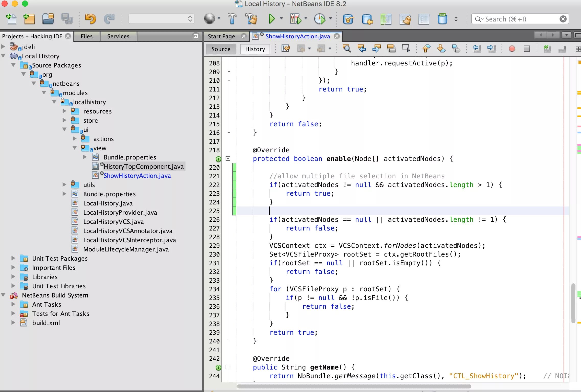Open the project configuration combo box

pyautogui.click(x=161, y=19)
